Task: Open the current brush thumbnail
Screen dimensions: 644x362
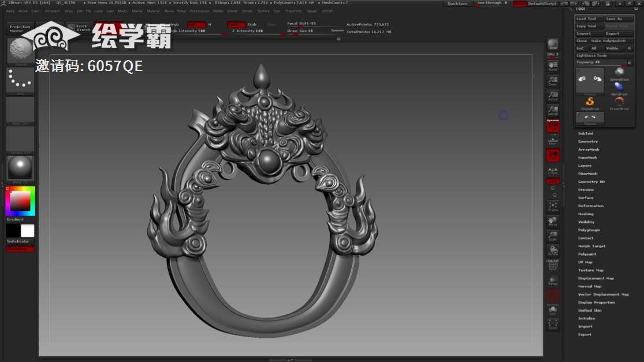Action: coord(20,51)
